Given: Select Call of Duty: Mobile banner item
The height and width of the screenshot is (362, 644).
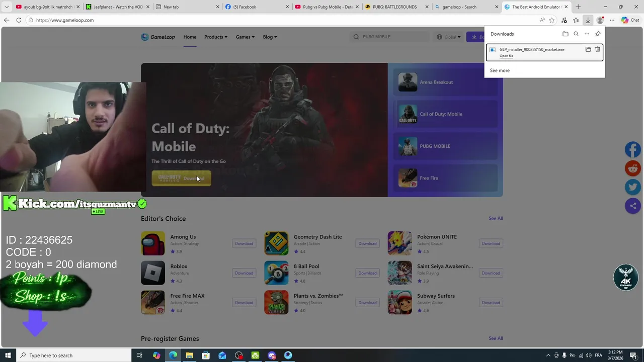Looking at the screenshot, I should pos(445,114).
